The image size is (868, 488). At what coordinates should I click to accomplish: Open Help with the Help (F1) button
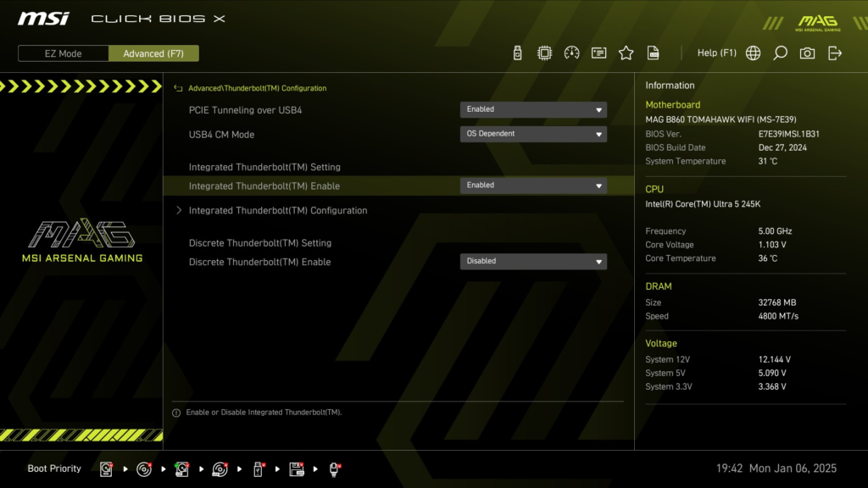(716, 53)
